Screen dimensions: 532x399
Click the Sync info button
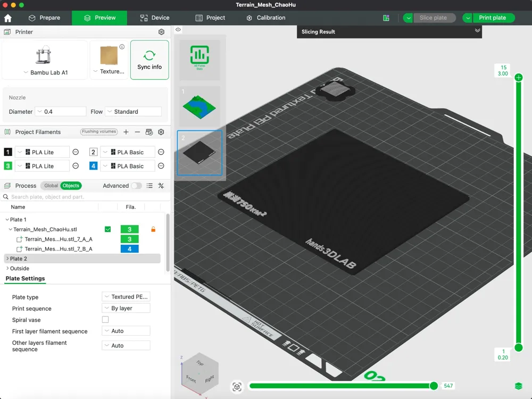149,60
